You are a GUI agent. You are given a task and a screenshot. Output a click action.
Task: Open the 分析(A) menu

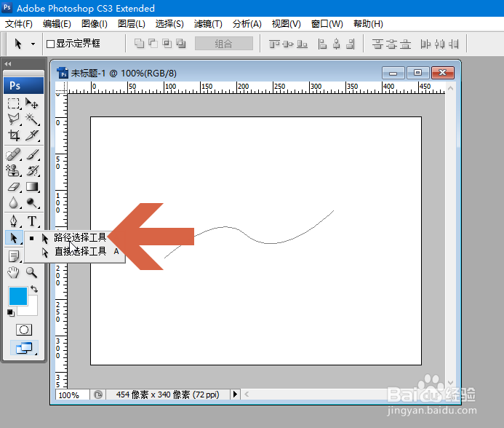tap(247, 24)
